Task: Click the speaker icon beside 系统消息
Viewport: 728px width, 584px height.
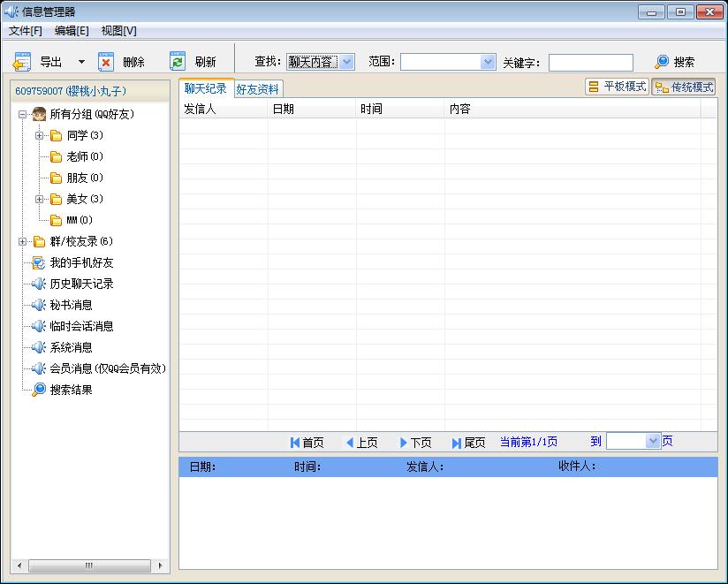Action: click(39, 347)
